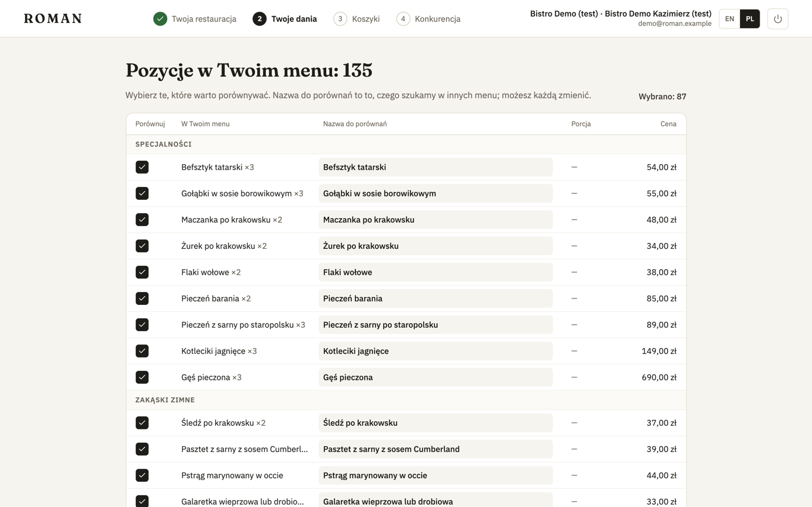Image resolution: width=812 pixels, height=507 pixels.
Task: Click the SPECJALNOŚCI section header
Action: [x=164, y=144]
